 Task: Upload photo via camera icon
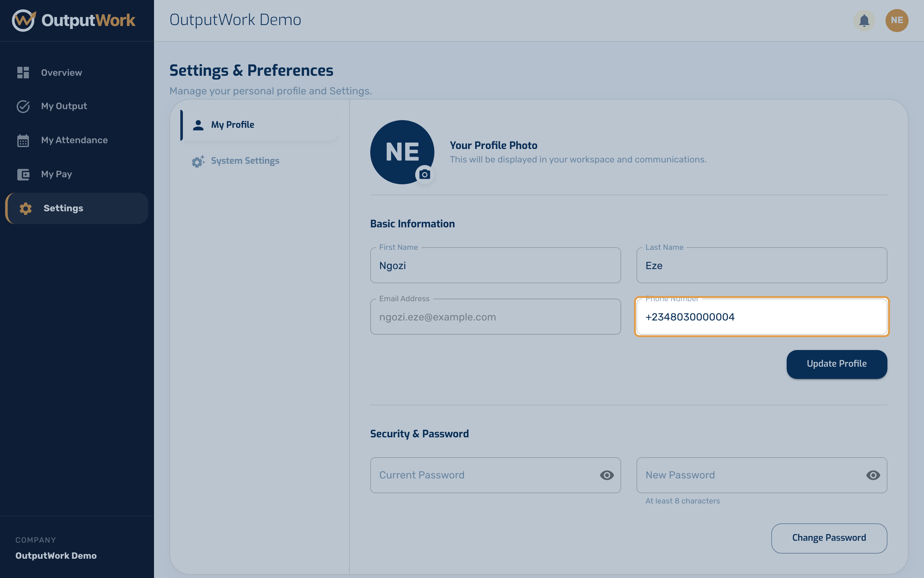click(x=424, y=175)
